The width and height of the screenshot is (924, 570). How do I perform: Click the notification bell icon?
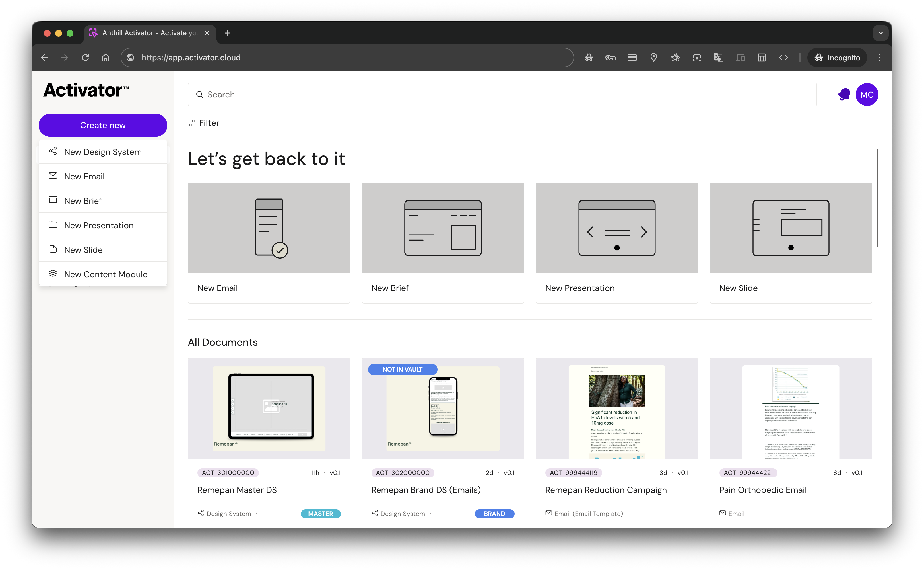[x=844, y=94]
